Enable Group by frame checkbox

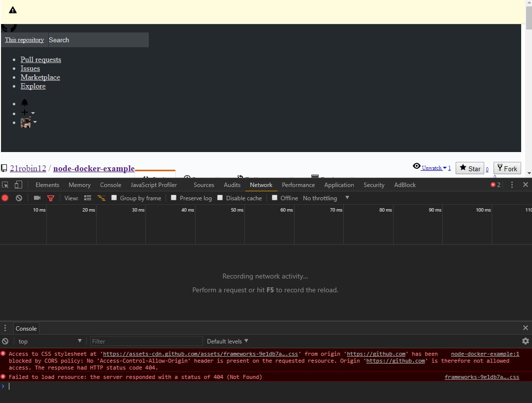tap(114, 198)
